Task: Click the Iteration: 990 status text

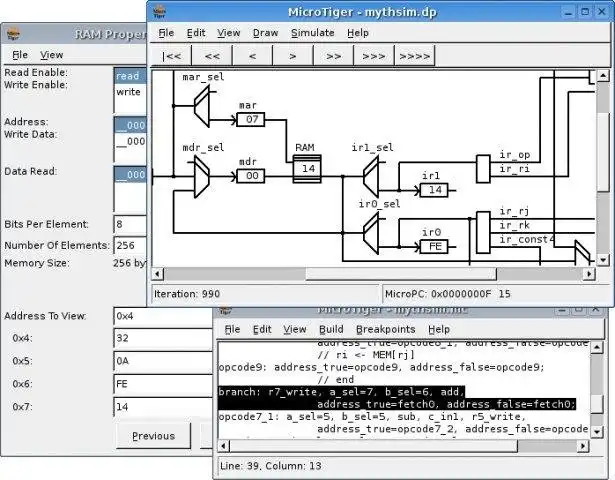Action: [187, 294]
